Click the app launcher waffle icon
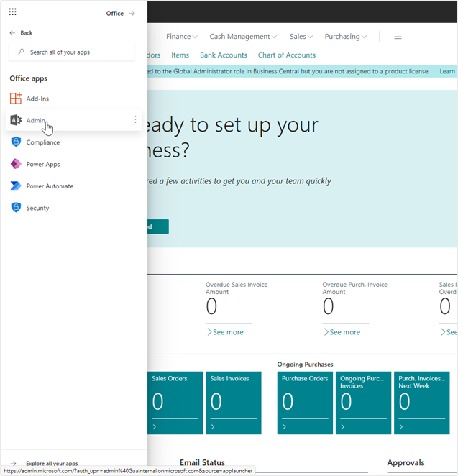The width and height of the screenshot is (458, 476). [13, 12]
